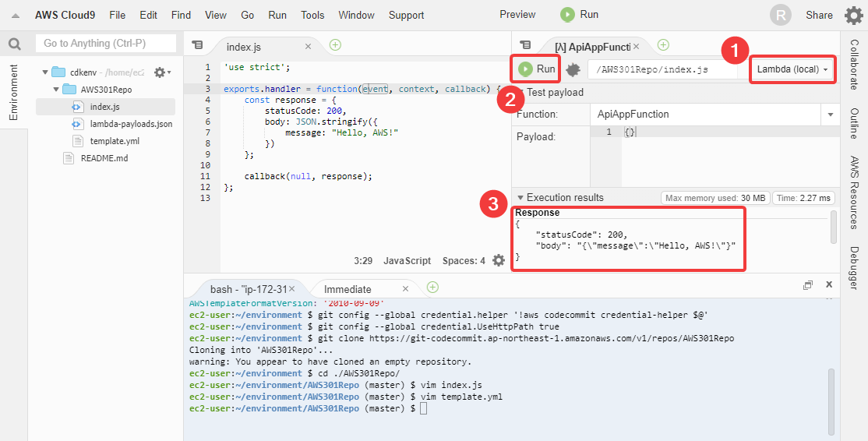Switch to the bash terminal tab
This screenshot has height=441, width=868.
248,289
